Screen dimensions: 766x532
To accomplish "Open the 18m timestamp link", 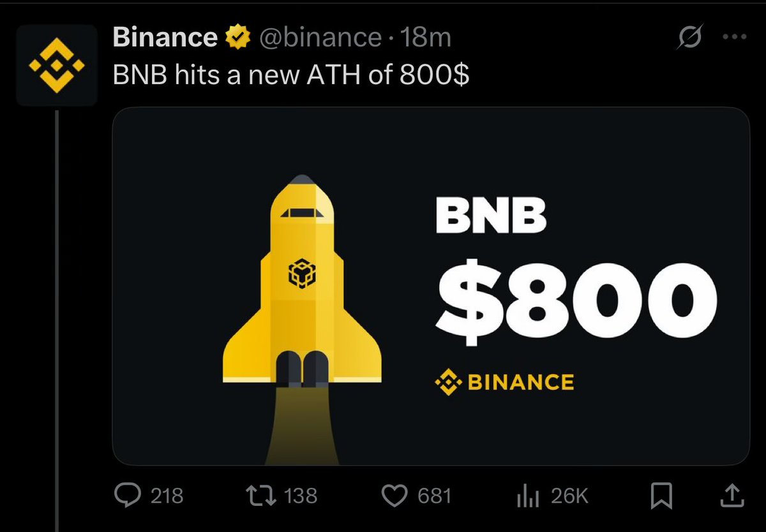I will coord(425,38).
